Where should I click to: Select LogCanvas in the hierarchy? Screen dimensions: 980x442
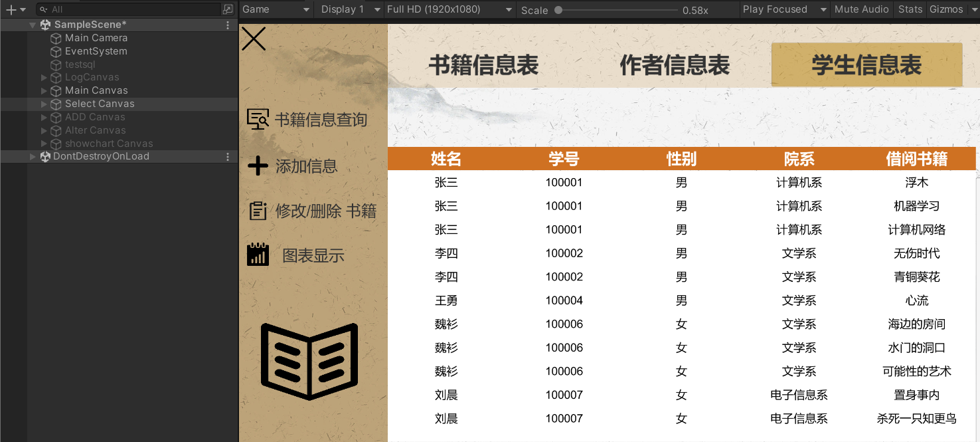pyautogui.click(x=92, y=78)
